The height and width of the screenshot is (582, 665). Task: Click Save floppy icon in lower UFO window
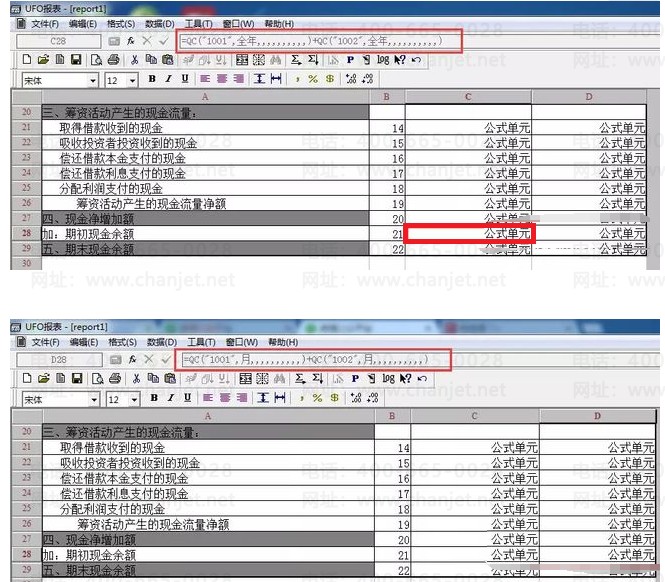tap(77, 378)
